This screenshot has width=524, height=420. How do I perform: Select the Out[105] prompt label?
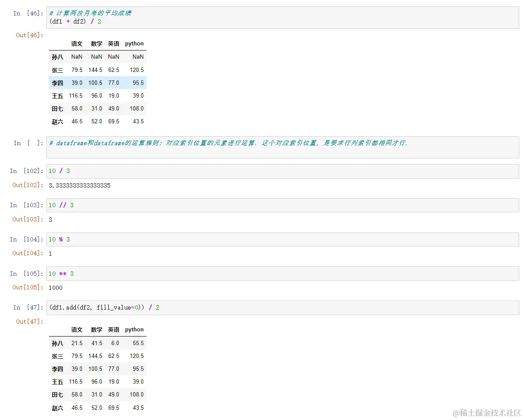pos(28,287)
